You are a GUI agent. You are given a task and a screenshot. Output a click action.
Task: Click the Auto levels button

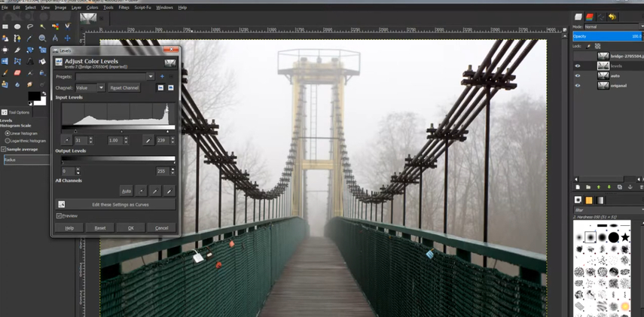point(127,191)
